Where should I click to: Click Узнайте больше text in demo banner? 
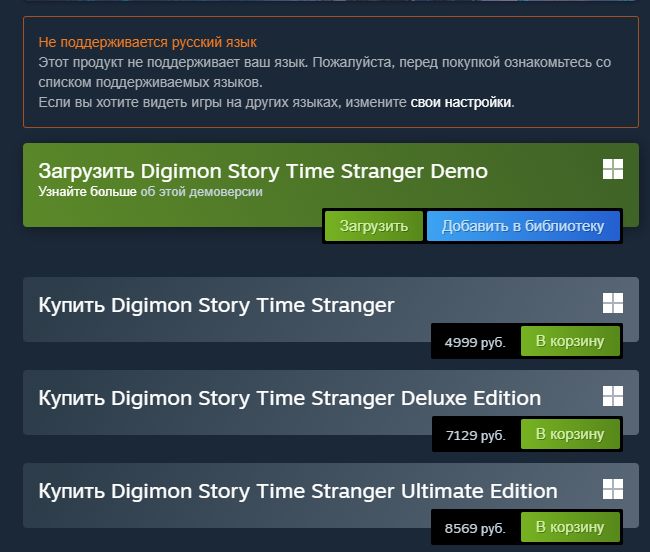(87, 192)
